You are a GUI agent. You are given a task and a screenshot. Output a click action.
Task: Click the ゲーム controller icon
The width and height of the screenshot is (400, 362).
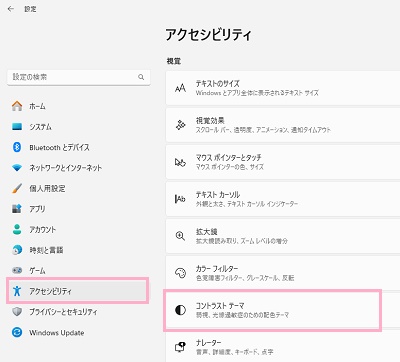pos(17,270)
